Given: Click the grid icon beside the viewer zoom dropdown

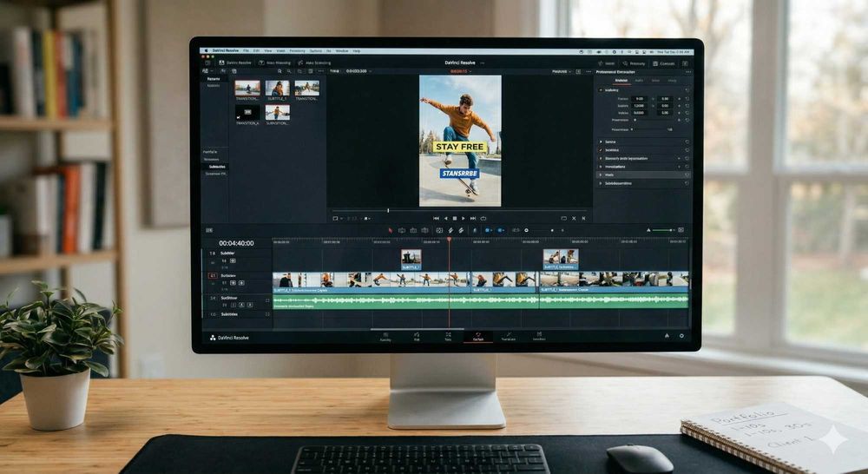Looking at the screenshot, I should click(x=578, y=71).
